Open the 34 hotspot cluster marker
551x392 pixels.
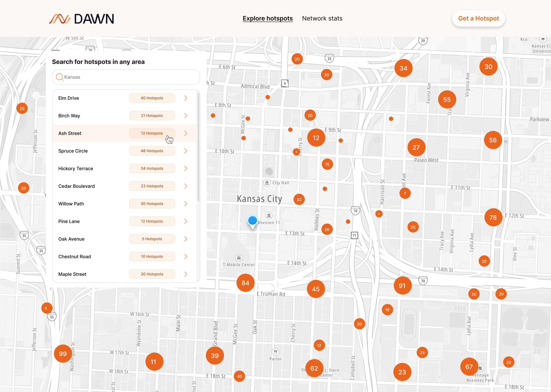pyautogui.click(x=403, y=68)
